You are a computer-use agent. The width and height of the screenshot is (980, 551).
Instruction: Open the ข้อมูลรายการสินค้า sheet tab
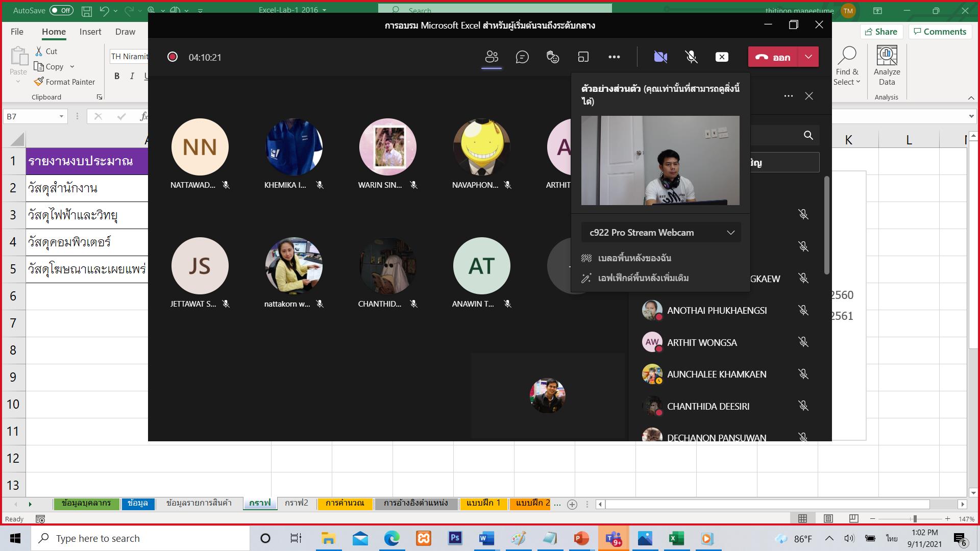[199, 504]
